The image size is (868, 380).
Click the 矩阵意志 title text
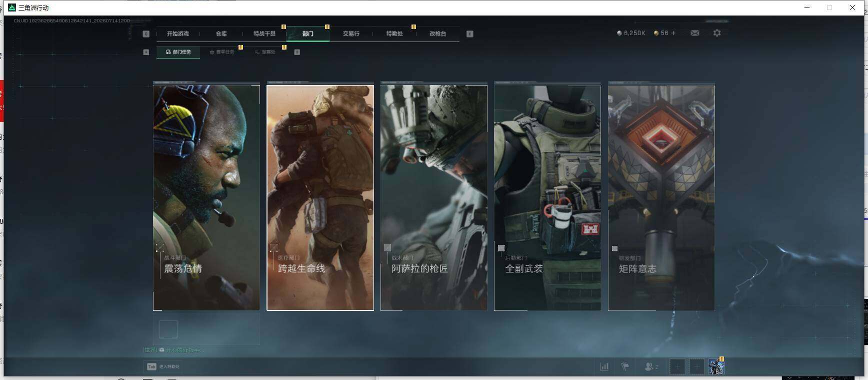[x=637, y=269]
